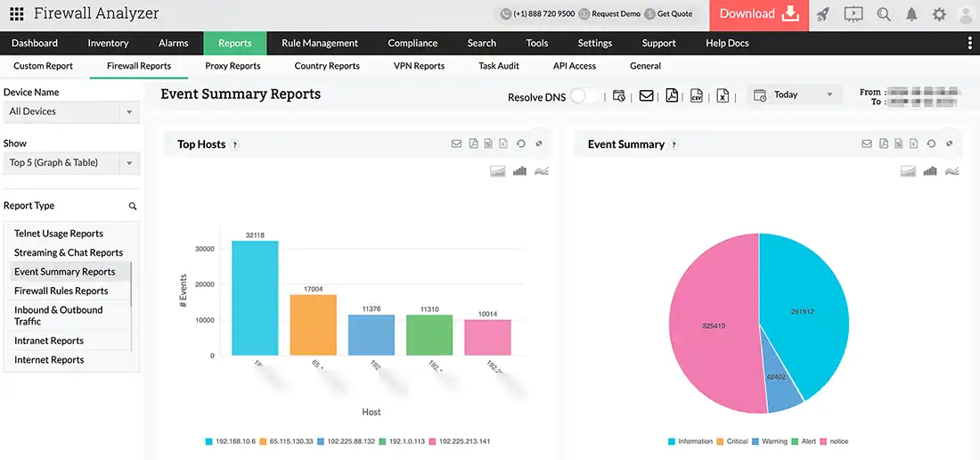Open the Rule Management tab

tap(320, 43)
